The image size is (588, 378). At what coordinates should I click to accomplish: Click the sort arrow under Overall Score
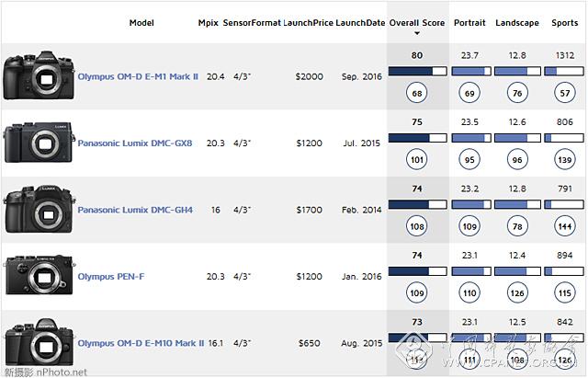[417, 32]
